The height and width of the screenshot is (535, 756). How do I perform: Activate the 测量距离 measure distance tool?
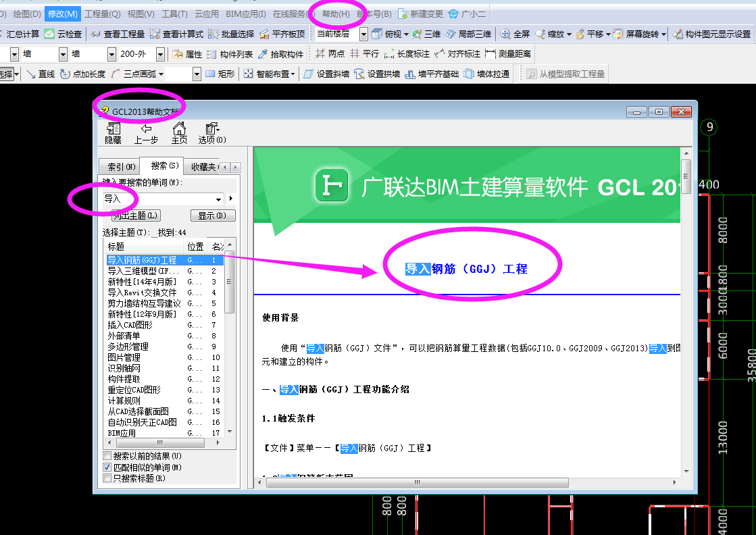[507, 54]
